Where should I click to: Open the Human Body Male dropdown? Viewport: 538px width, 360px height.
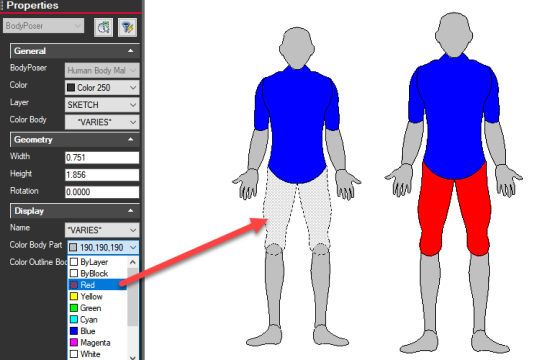click(x=102, y=70)
